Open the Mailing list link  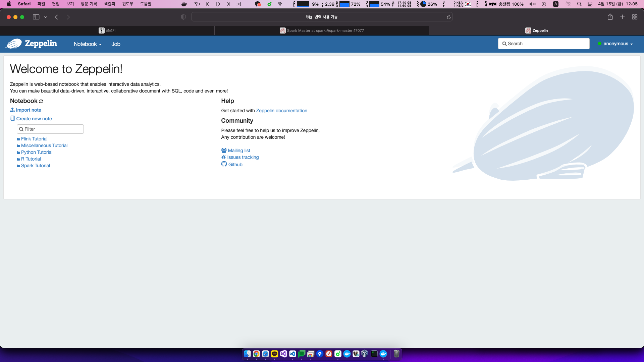coord(236,150)
